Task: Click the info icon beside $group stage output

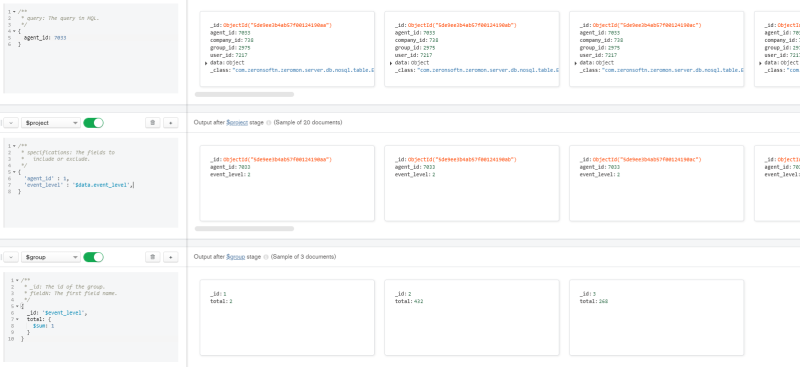Action: 266,257
